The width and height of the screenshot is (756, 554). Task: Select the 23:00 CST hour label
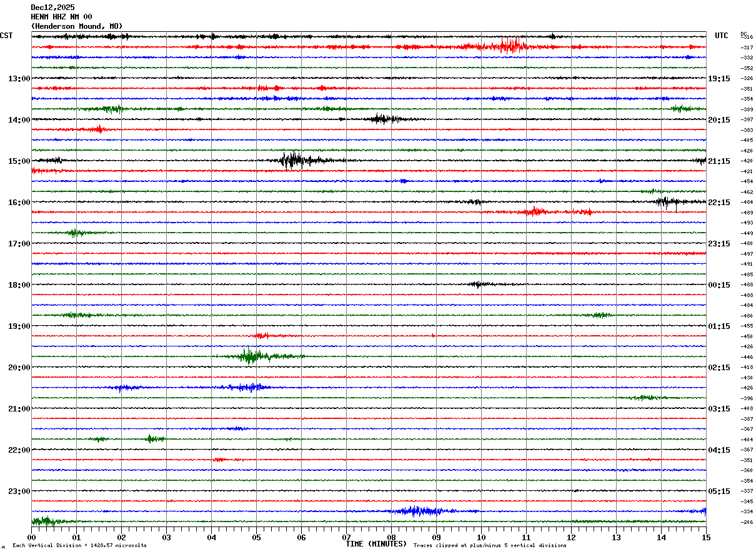[19, 491]
